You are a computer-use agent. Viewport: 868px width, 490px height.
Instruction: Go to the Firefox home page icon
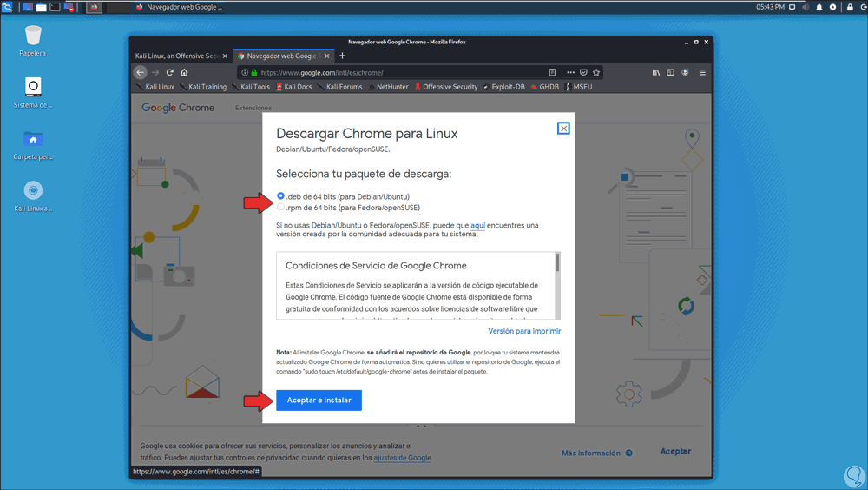click(x=184, y=73)
